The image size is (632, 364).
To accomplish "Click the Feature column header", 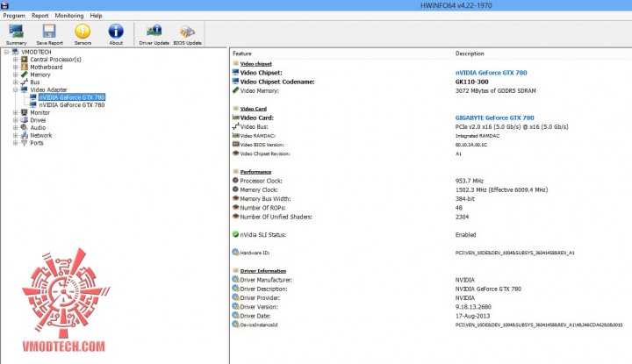I will coord(242,54).
